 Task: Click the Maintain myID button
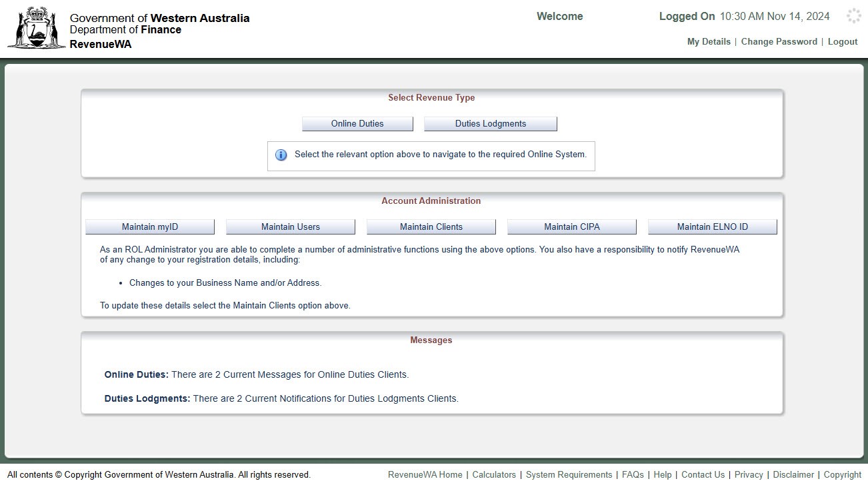click(150, 227)
